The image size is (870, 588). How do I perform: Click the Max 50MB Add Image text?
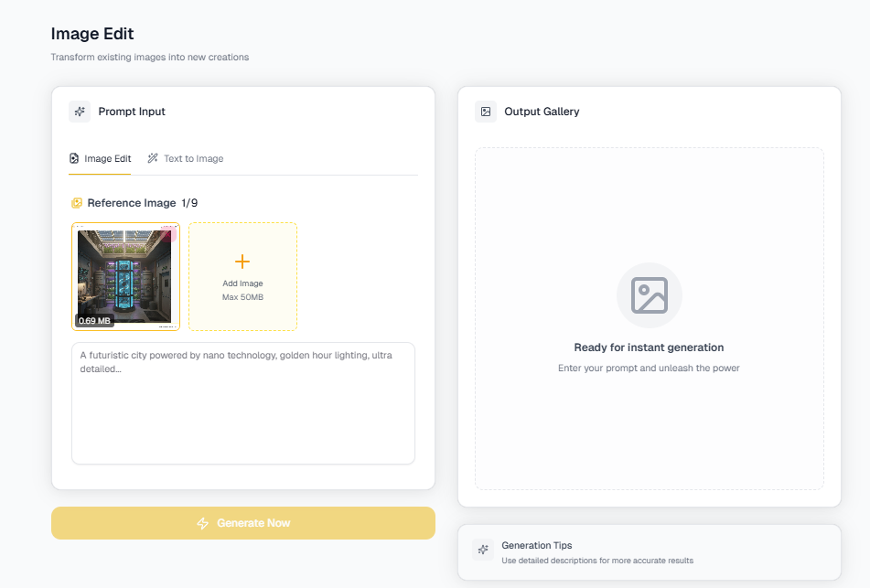pos(242,297)
